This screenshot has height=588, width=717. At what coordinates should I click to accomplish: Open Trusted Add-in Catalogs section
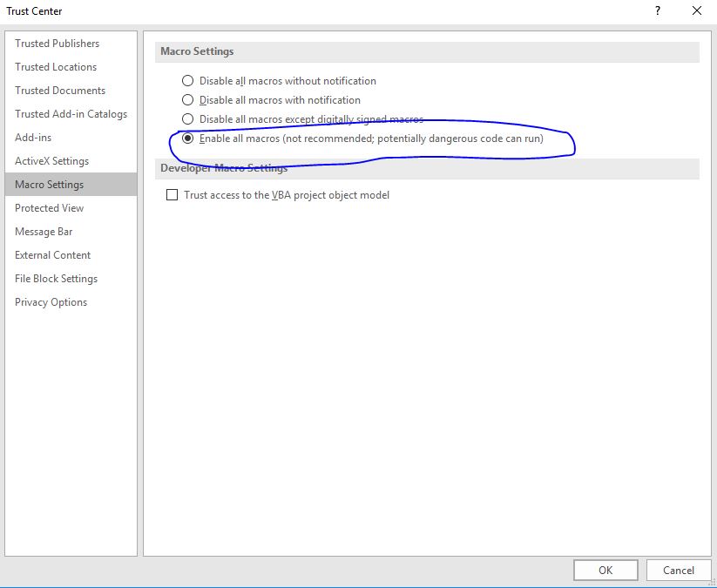coord(71,114)
